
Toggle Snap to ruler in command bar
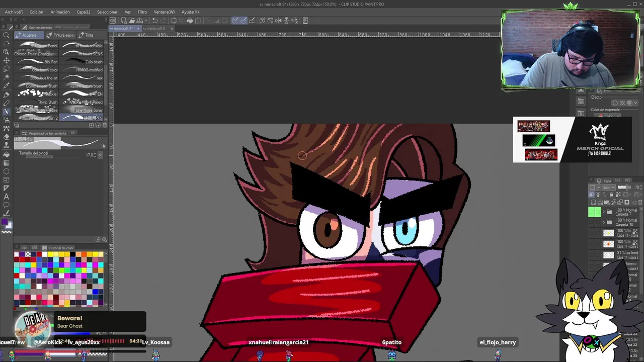235,21
